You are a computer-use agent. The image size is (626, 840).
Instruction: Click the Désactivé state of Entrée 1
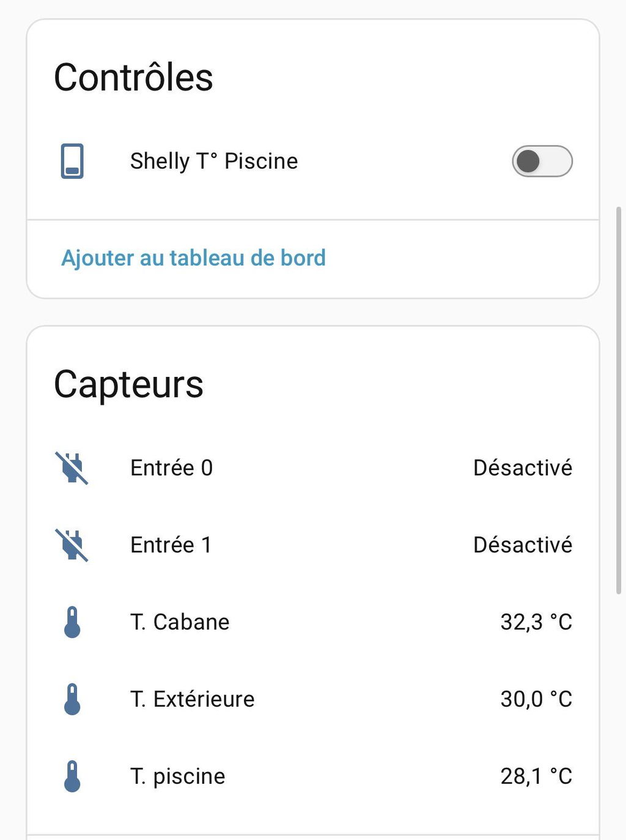523,545
